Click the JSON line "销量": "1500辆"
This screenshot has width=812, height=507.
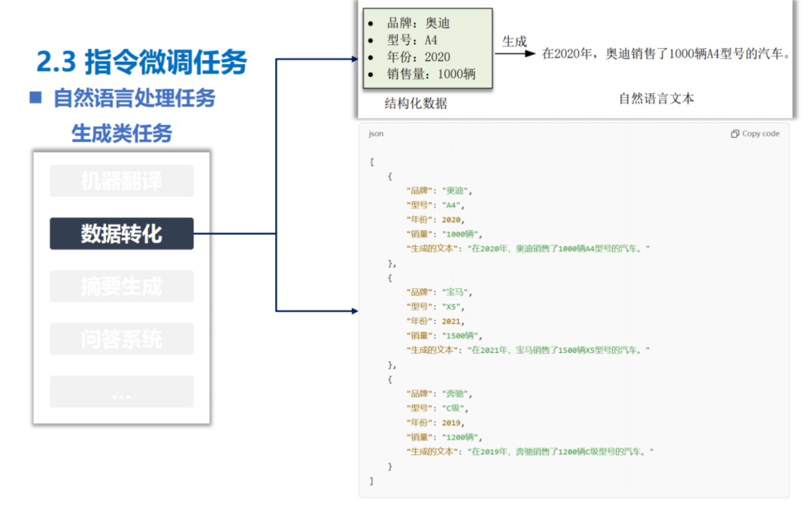(x=444, y=335)
